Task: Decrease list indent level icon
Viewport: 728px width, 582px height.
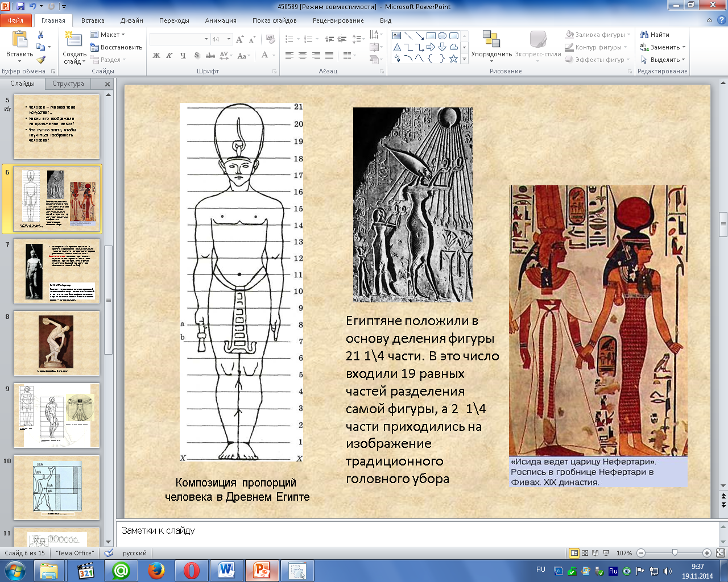Action: (329, 39)
